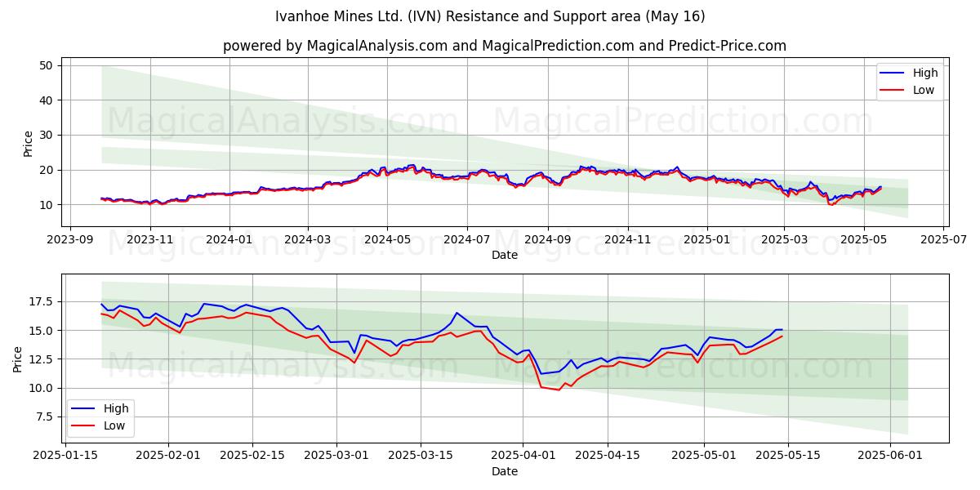Click the '12.5' price tick in bottom chart

[x=42, y=359]
